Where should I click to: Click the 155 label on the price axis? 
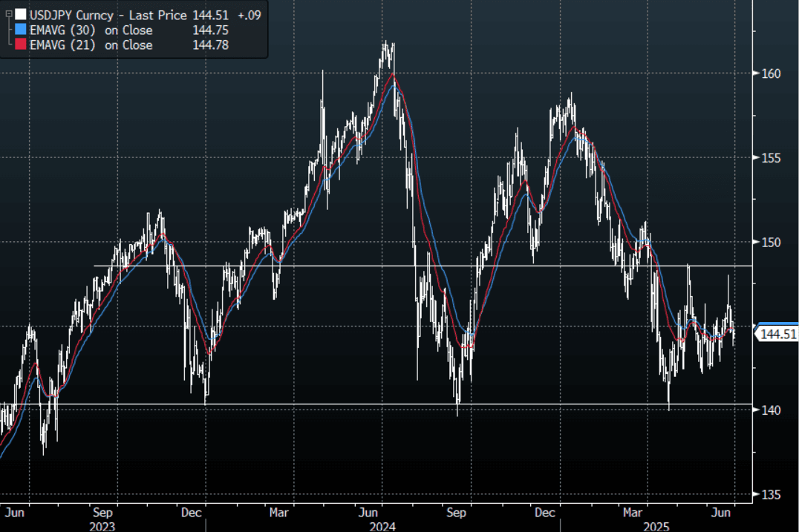(x=770, y=158)
